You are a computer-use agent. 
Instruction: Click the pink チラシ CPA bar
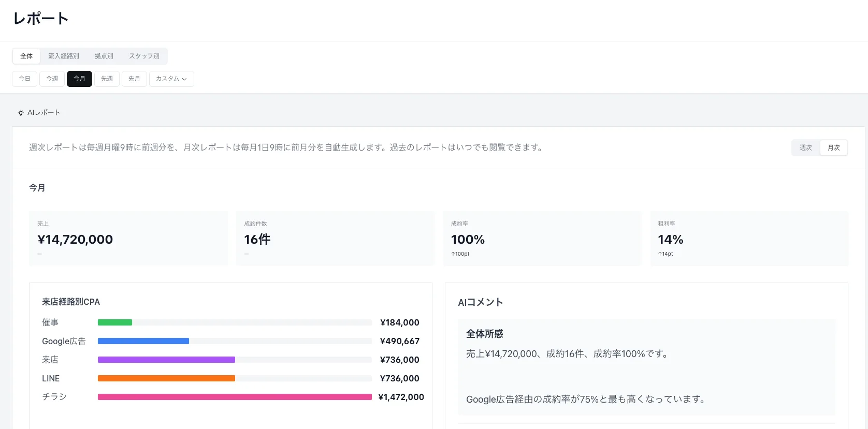(x=235, y=397)
